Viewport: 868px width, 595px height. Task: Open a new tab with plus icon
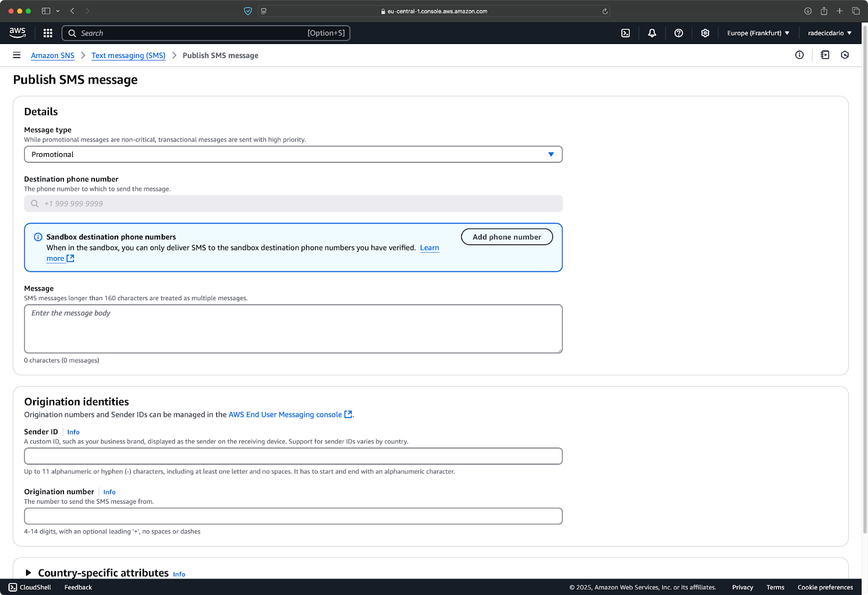coord(840,11)
